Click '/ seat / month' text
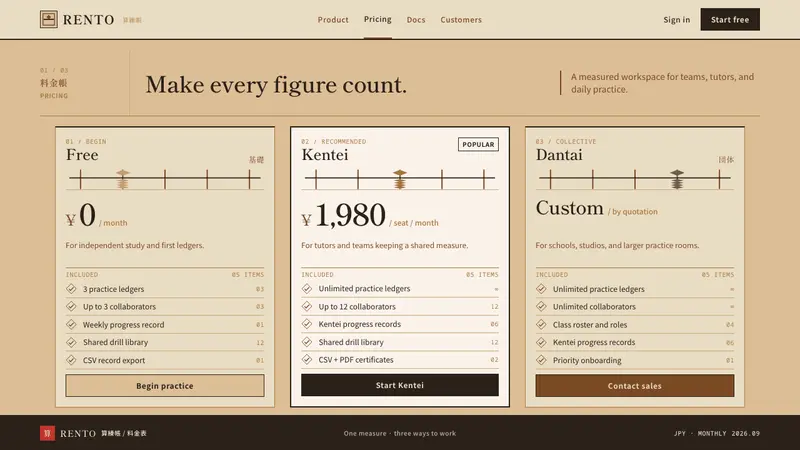800x450 pixels. click(414, 223)
